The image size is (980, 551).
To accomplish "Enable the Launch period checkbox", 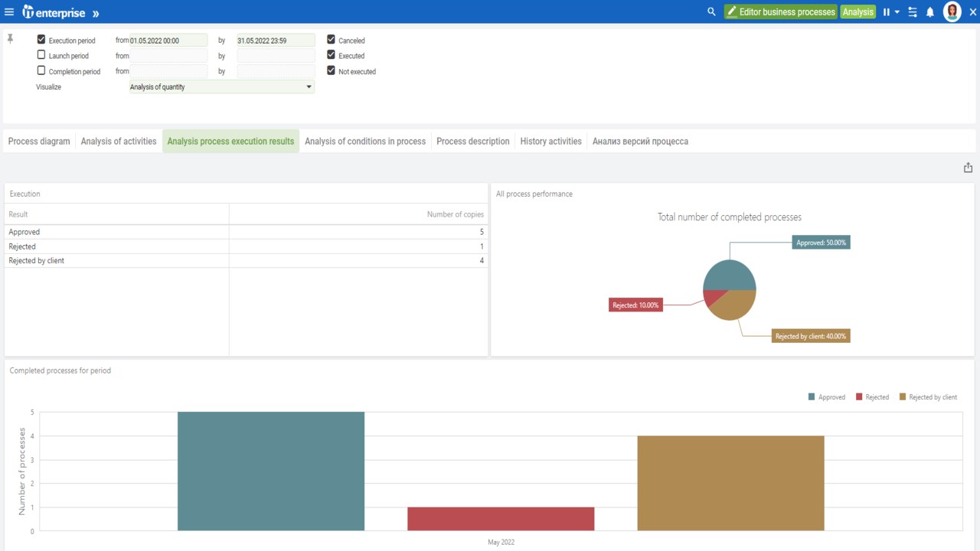I will pos(41,55).
